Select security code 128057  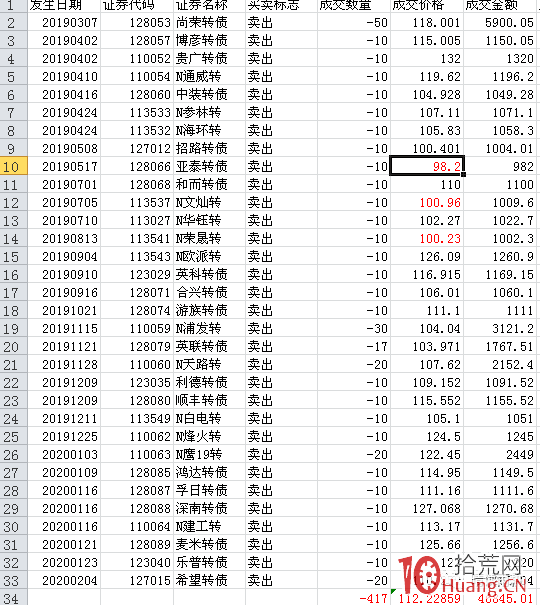pyautogui.click(x=137, y=41)
